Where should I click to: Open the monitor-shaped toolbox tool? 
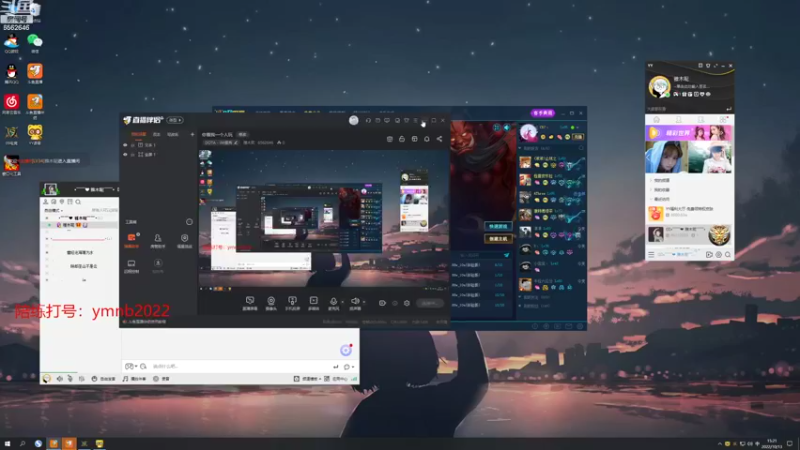(x=131, y=266)
